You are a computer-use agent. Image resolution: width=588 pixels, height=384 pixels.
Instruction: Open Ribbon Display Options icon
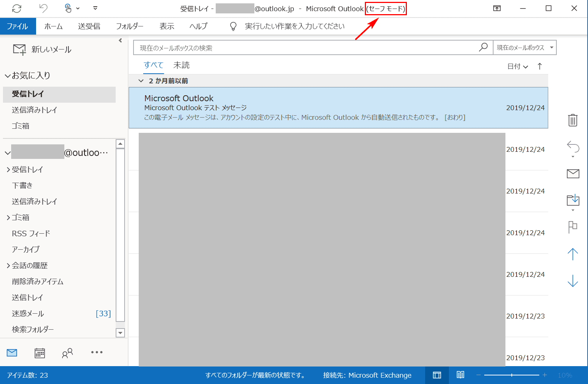click(497, 8)
